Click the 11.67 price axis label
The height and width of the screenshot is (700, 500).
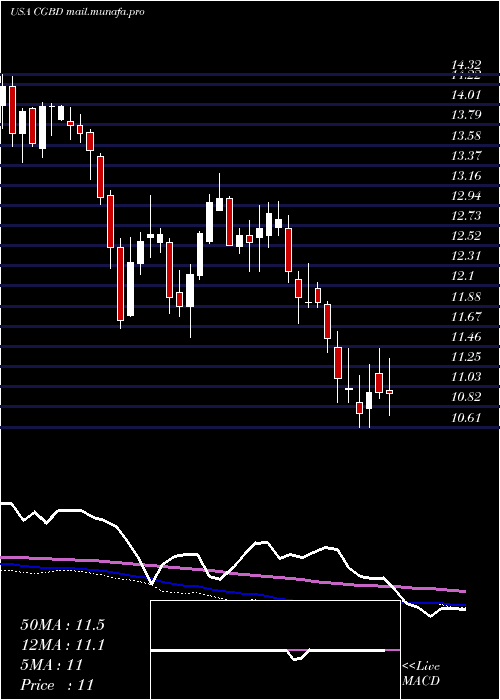click(467, 317)
